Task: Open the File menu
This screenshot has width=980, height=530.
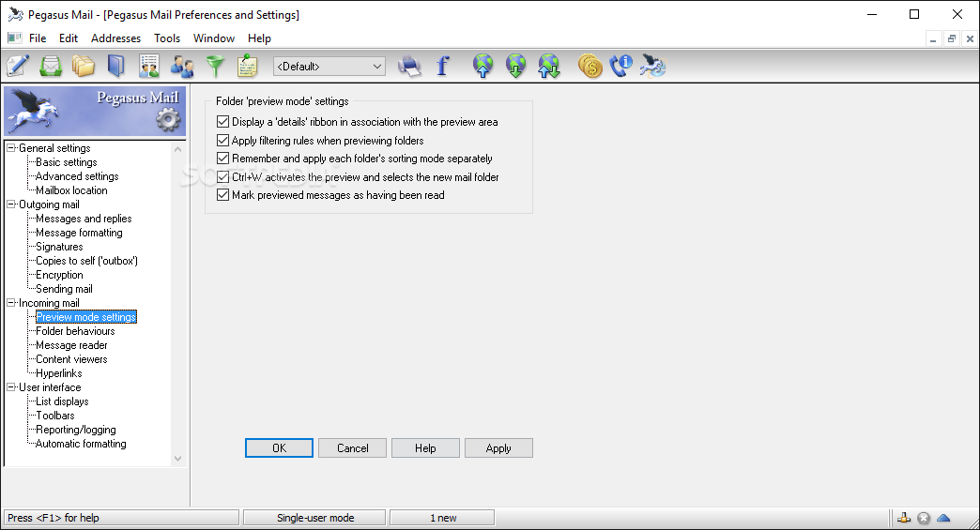Action: [x=38, y=38]
